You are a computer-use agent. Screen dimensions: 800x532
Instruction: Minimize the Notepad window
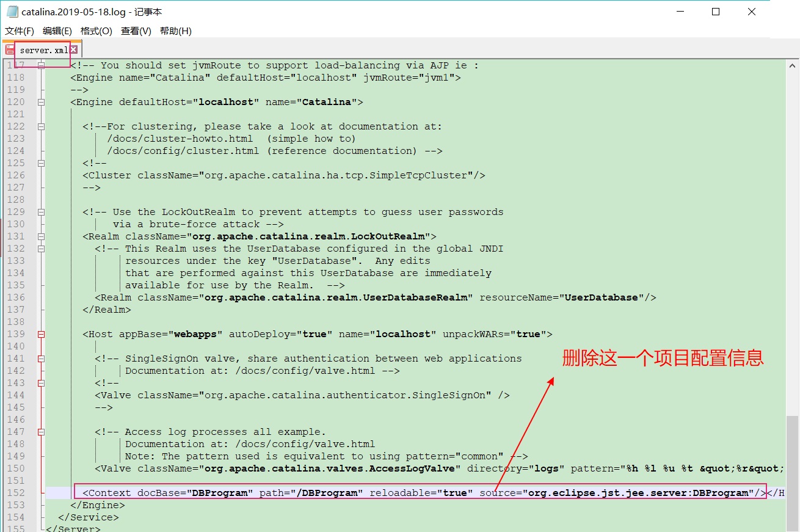click(x=682, y=12)
